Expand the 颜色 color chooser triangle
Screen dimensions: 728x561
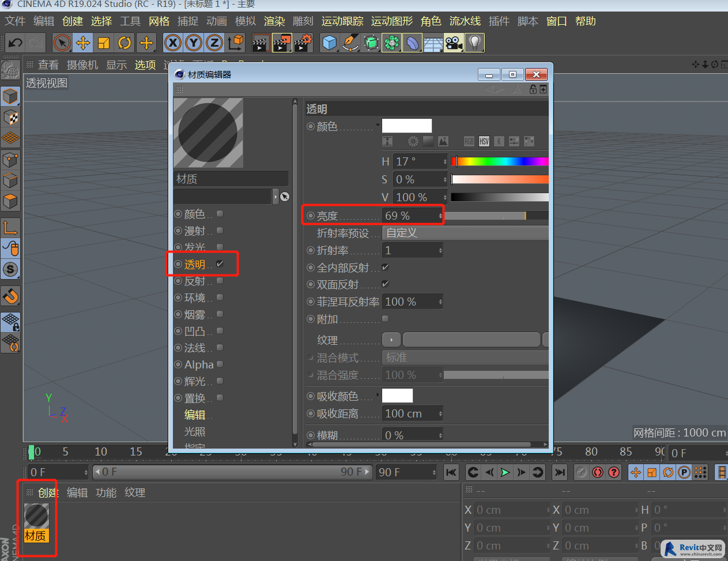[x=378, y=124]
